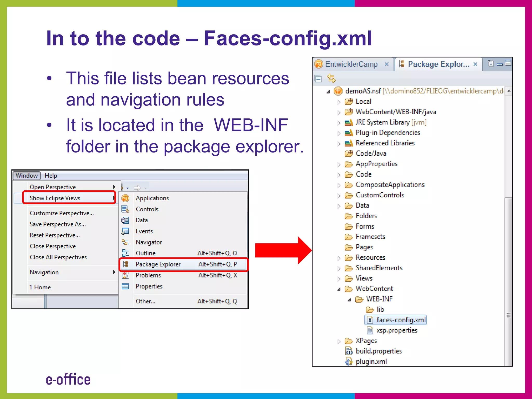Screen dimensions: 532x399
Task: Collapse the demoAS.nsf root node
Action: click(328, 91)
